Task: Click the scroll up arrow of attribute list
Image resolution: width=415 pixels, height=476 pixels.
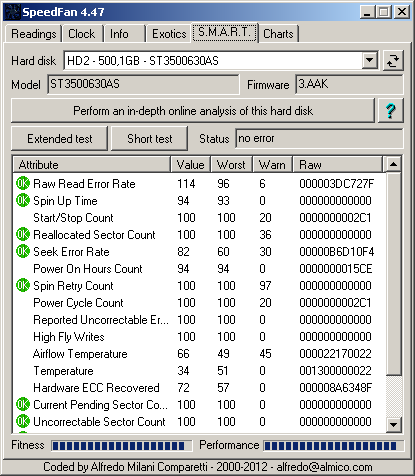Action: 394,164
